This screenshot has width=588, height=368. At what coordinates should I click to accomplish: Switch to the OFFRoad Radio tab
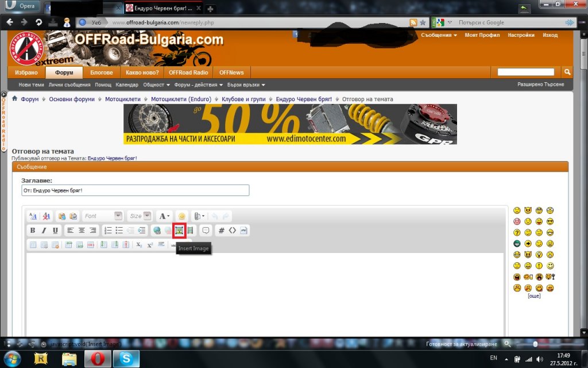pyautogui.click(x=188, y=72)
